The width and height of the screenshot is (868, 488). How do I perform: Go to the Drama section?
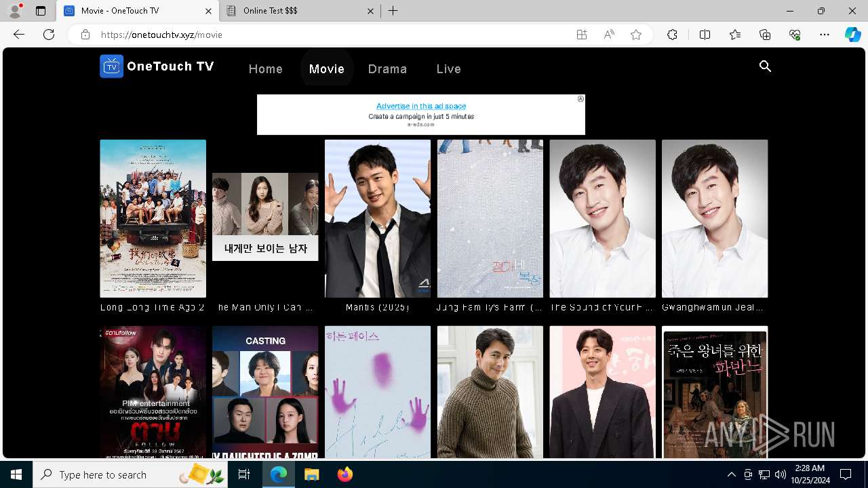point(388,68)
